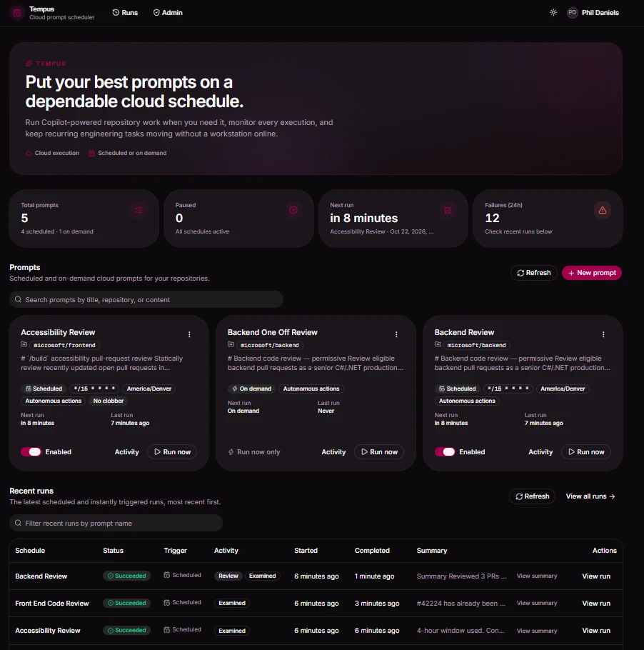This screenshot has width=644, height=650.
Task: Click the Started column header
Action: [x=306, y=551]
